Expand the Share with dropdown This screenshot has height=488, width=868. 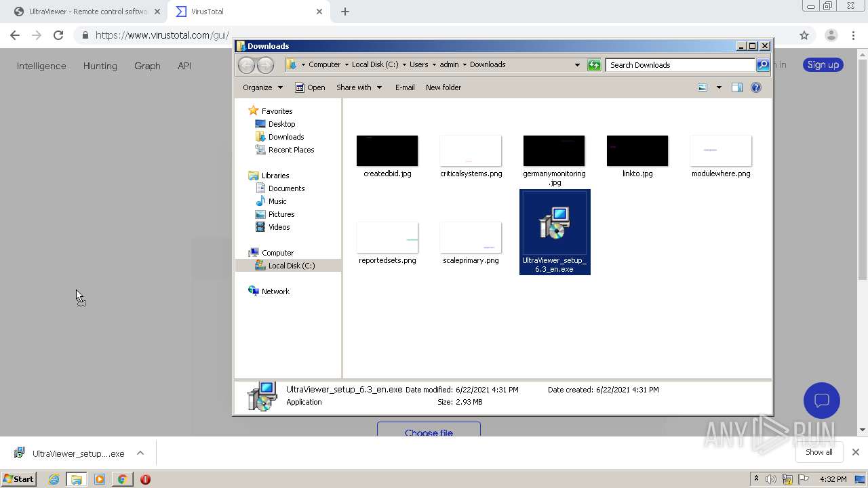tap(359, 87)
